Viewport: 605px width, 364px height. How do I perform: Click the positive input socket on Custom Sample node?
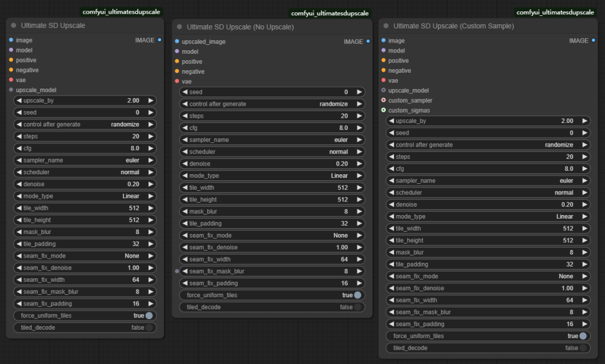point(383,60)
